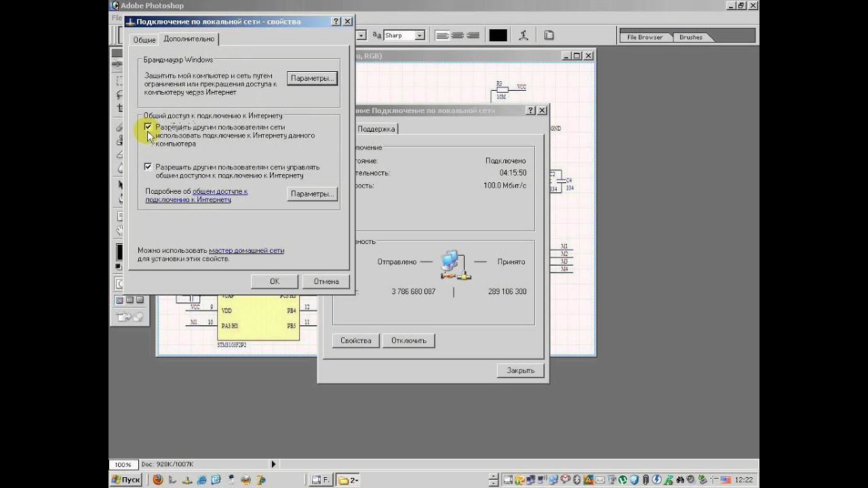Select the Дополнительно tab
The image size is (868, 488).
coord(189,39)
